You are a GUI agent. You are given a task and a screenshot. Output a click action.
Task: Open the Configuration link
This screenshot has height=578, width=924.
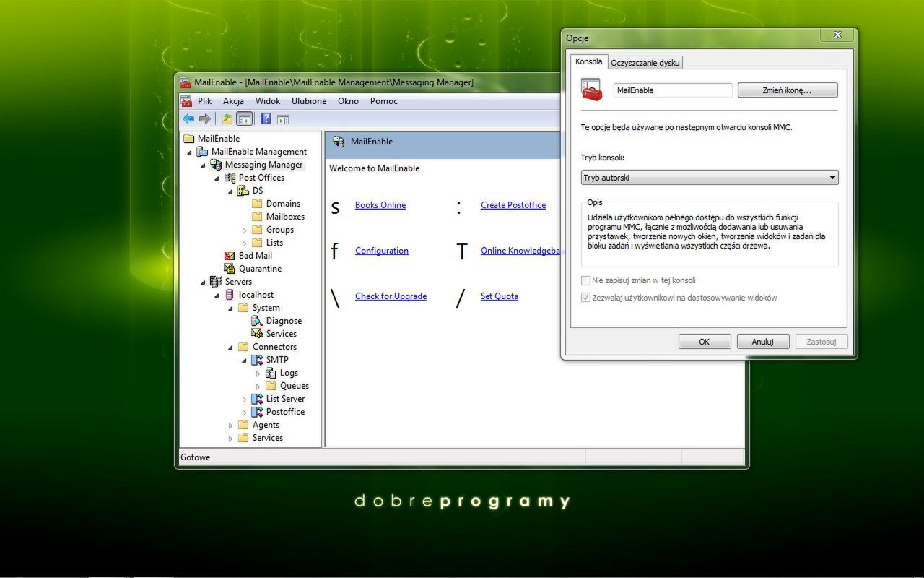coord(382,251)
